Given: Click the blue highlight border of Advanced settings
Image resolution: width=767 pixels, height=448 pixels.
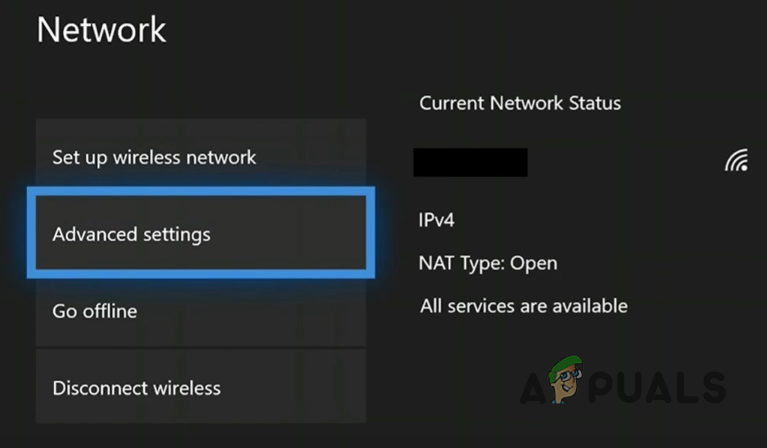Looking at the screenshot, I should 204,192.
